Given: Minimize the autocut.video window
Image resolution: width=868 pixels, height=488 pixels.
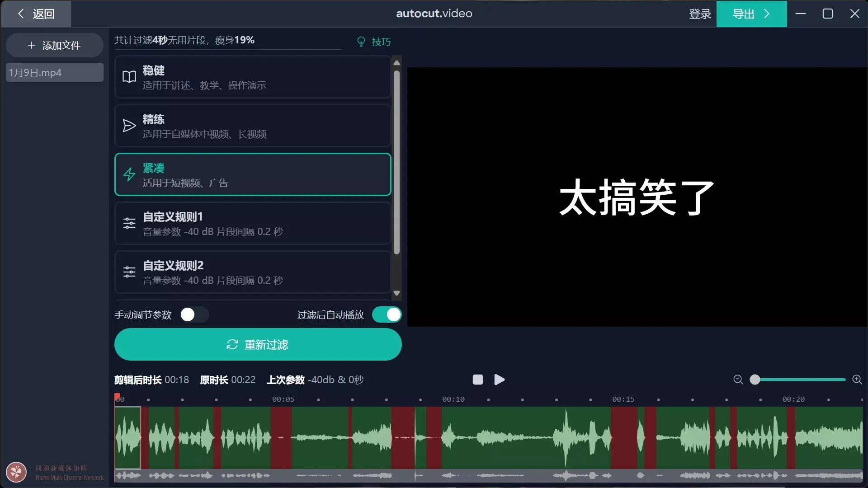Looking at the screenshot, I should click(801, 14).
